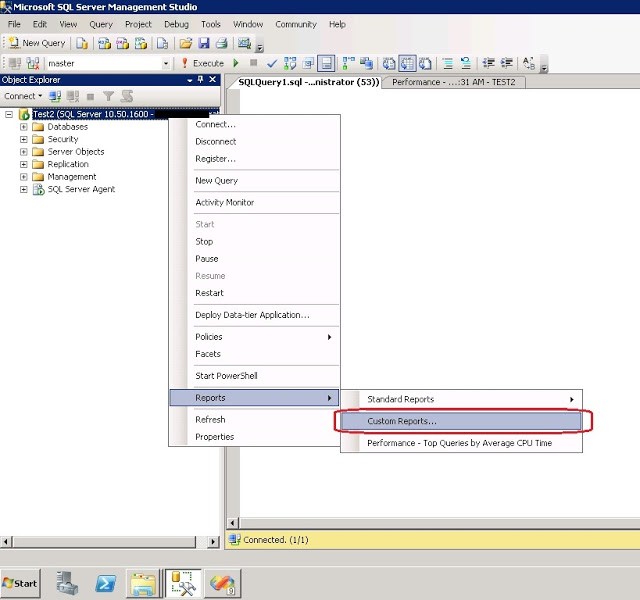The width and height of the screenshot is (640, 600).
Task: Open the master database dropdown
Action: pos(166,63)
